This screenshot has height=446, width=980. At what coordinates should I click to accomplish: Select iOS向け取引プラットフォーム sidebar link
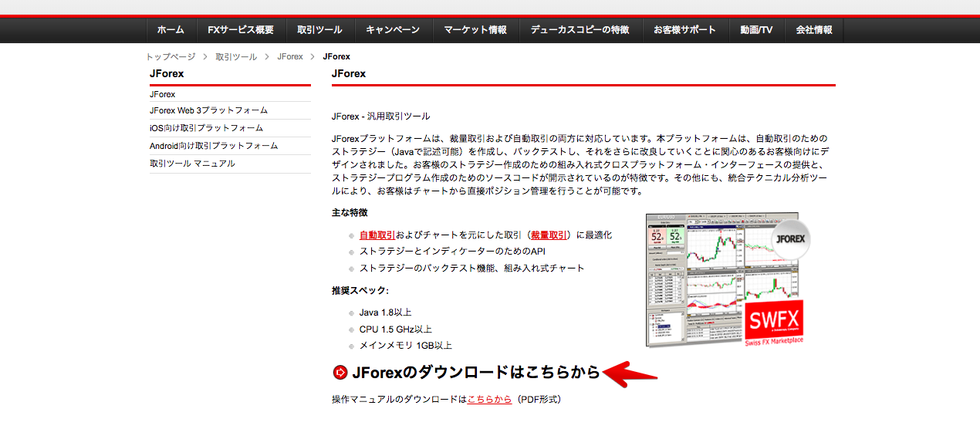click(x=206, y=128)
